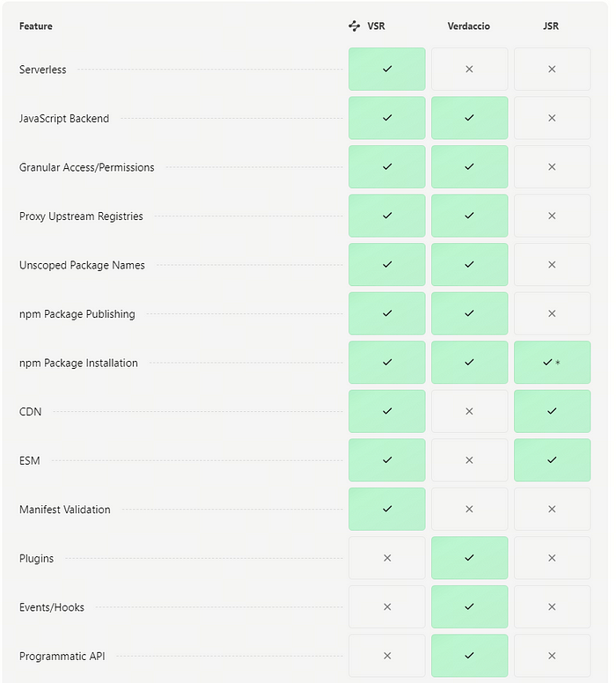
Task: Click the VSR text in the table header
Action: pyautogui.click(x=377, y=26)
